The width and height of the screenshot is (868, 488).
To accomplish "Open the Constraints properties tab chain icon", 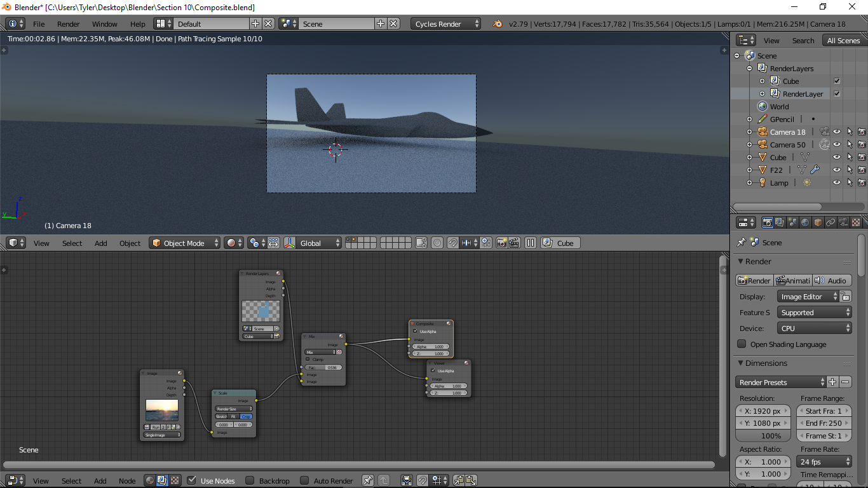I will (x=831, y=222).
